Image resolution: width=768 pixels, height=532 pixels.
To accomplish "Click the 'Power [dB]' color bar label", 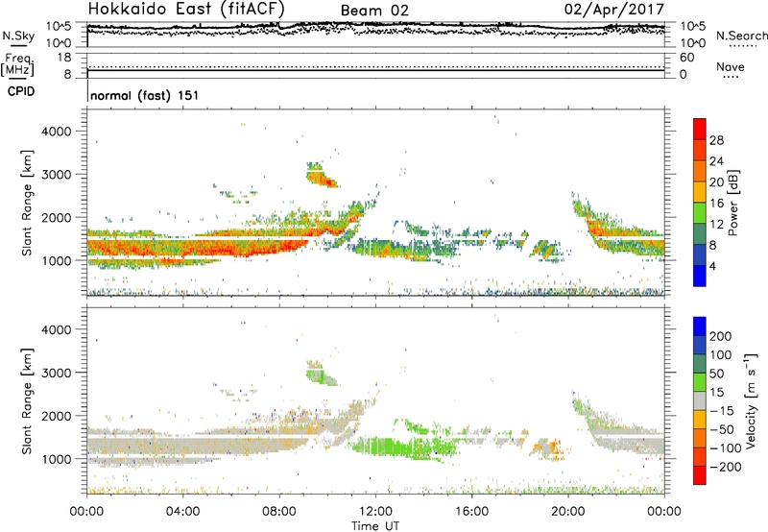I will (x=732, y=203).
